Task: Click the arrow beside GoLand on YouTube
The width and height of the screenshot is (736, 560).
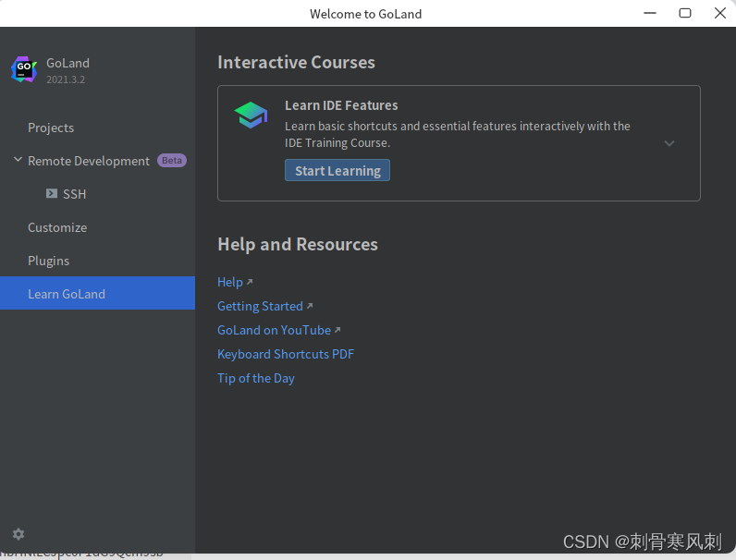Action: (337, 330)
